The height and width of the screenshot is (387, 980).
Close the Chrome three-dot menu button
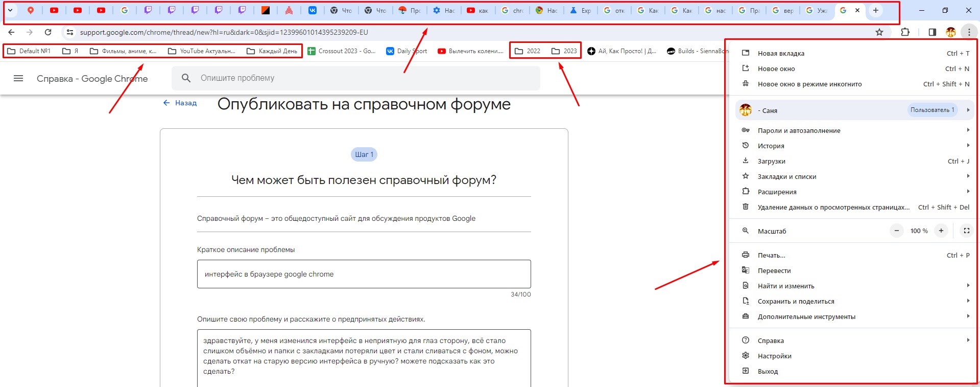[x=969, y=32]
